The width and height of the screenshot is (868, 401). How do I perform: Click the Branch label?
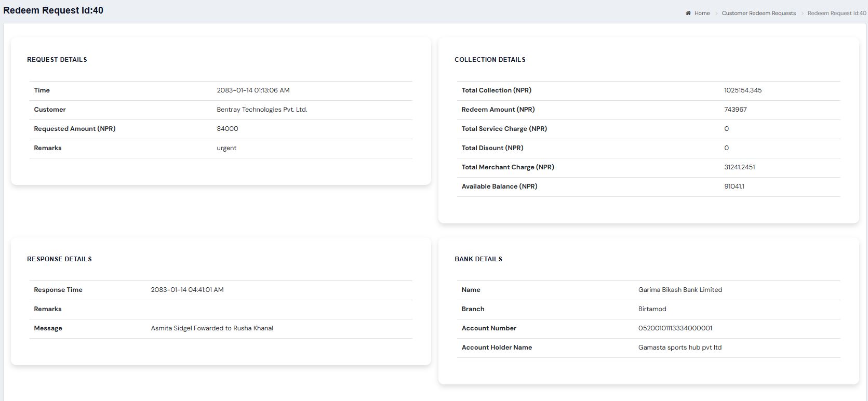tap(473, 309)
